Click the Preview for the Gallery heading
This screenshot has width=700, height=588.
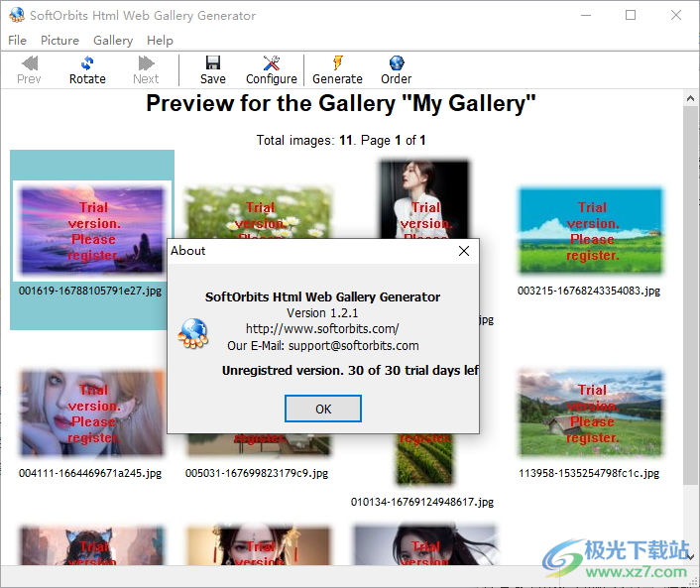(341, 103)
